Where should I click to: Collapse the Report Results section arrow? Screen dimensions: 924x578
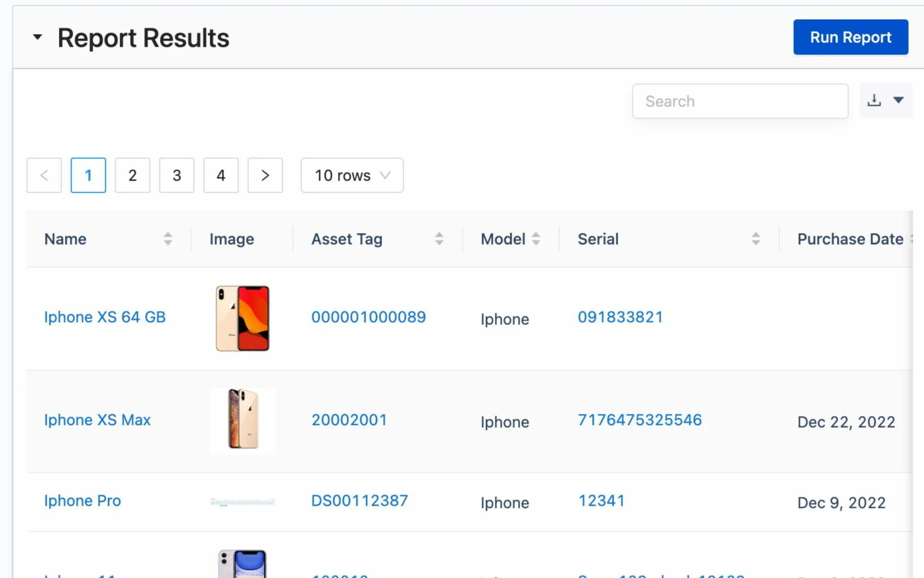pos(38,37)
